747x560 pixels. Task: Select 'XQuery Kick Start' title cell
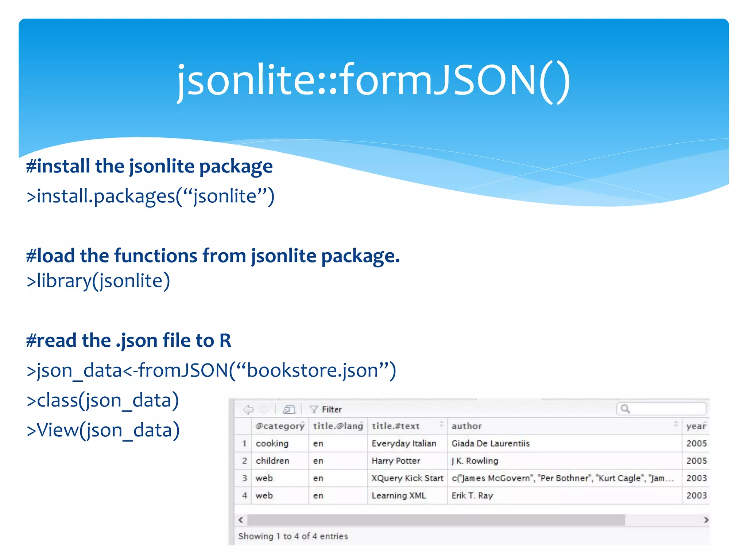point(407,478)
